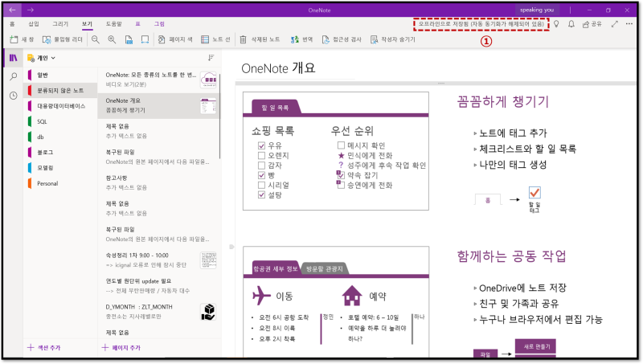
Task: Open search with the magnifier sidebar icon
Action: pos(14,76)
